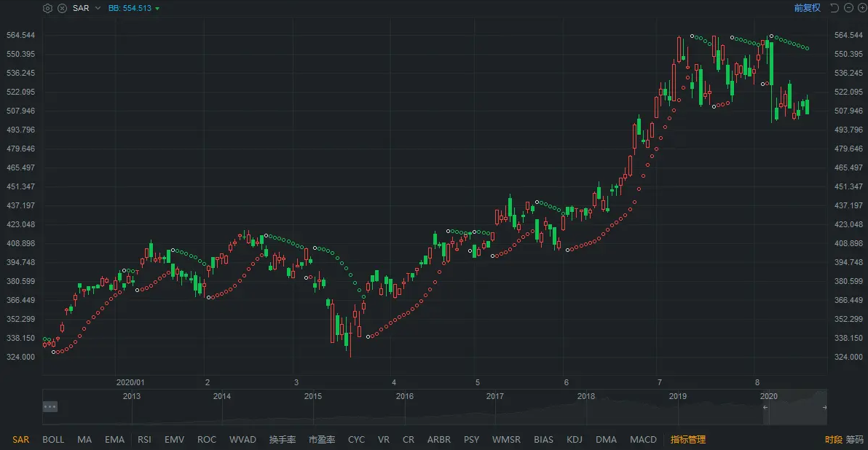Show the 换手率 turnover rate indicator
This screenshot has width=868, height=450.
coord(282,440)
